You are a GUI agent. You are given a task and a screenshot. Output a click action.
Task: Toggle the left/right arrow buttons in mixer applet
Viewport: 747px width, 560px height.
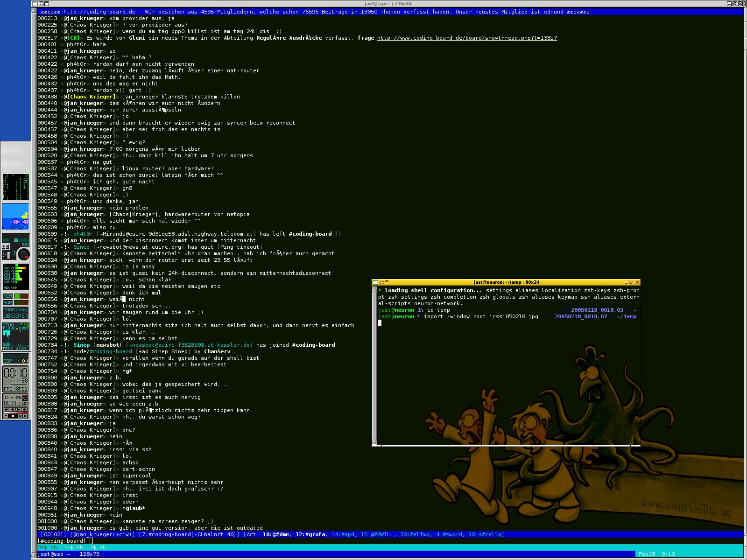tap(6, 246)
